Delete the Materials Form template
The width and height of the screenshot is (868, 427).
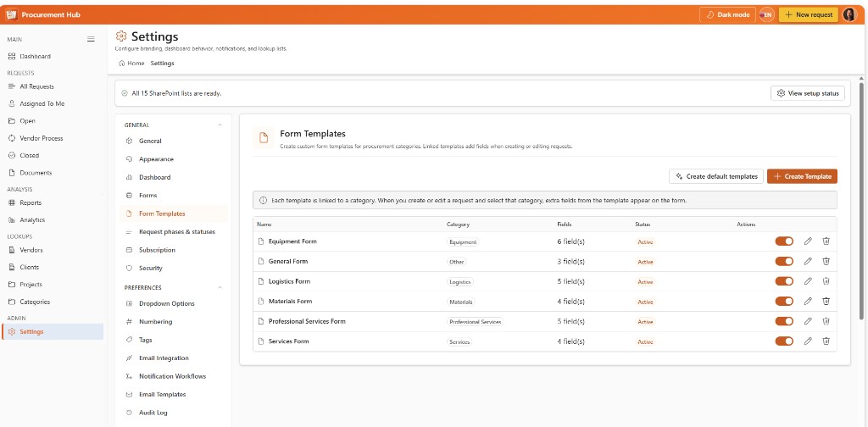[826, 301]
